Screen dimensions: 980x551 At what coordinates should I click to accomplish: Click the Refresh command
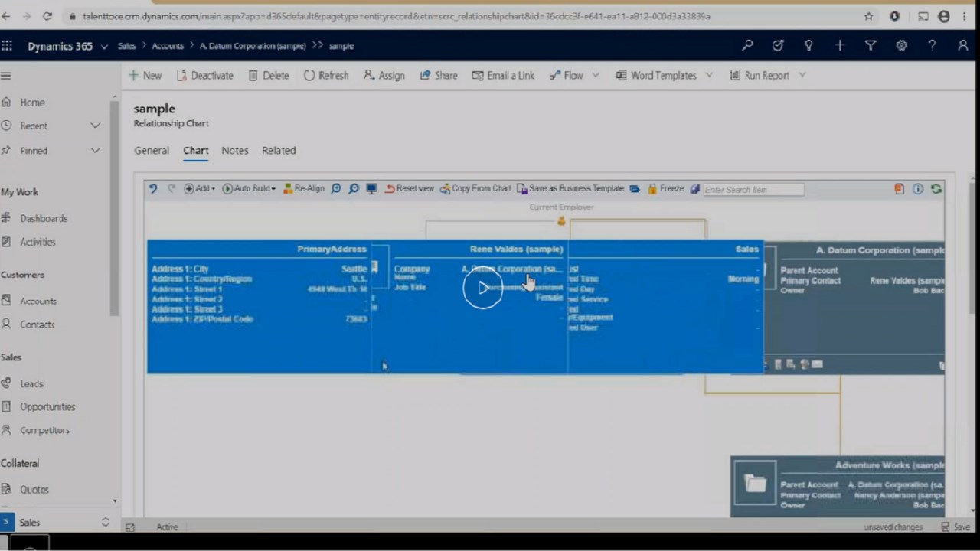[325, 76]
